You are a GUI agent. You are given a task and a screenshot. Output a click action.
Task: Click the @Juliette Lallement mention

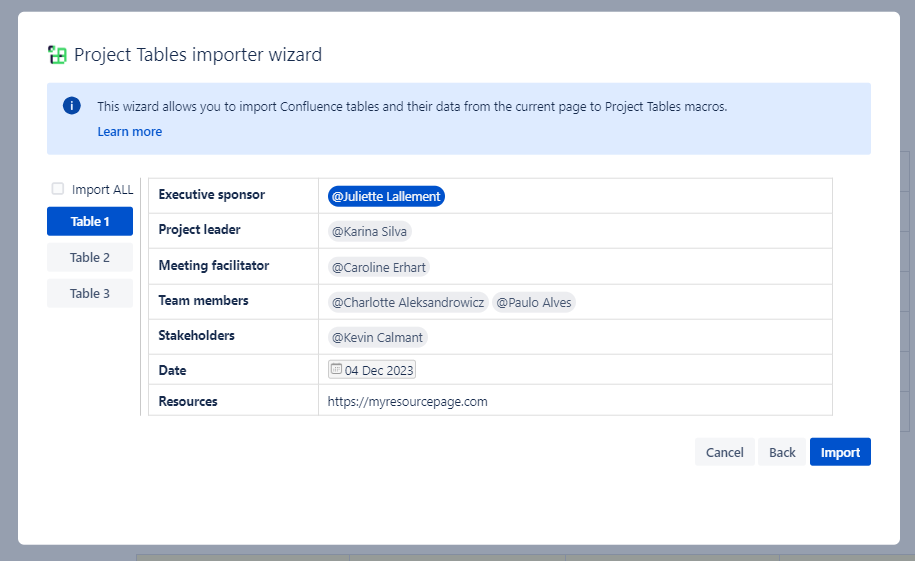(x=386, y=196)
